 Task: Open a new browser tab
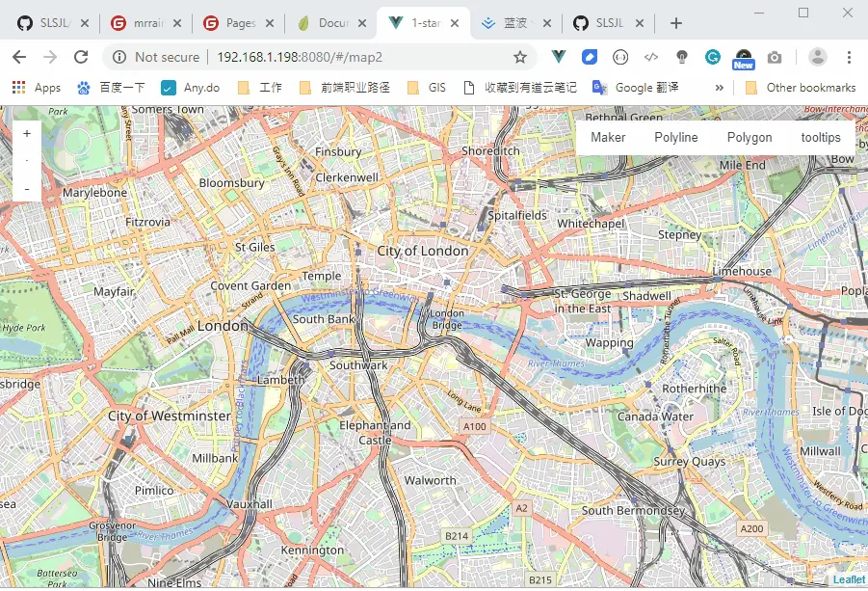point(676,23)
